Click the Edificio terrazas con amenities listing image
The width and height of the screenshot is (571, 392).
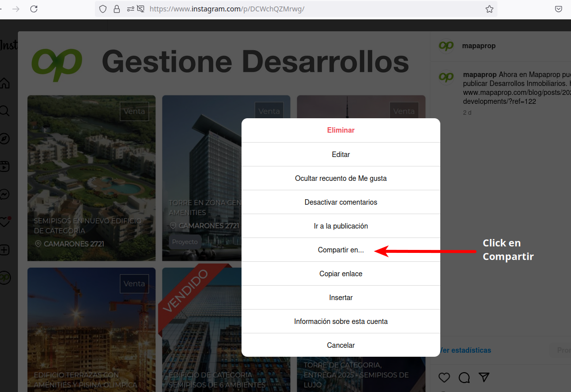(x=91, y=330)
